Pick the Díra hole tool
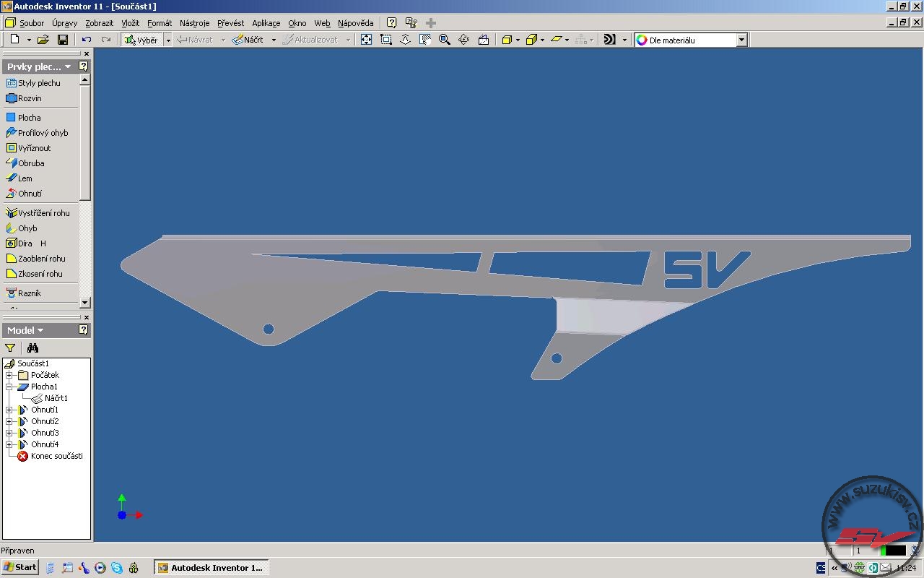This screenshot has height=578, width=924. [25, 243]
